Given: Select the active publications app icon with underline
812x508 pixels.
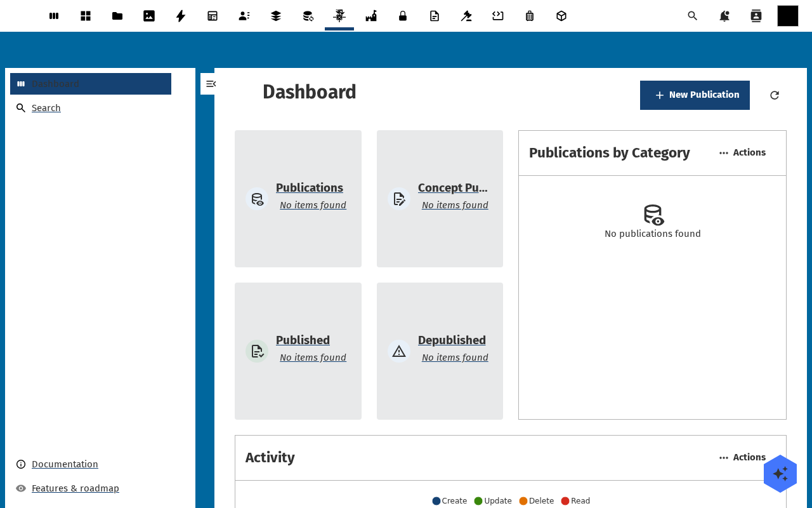Looking at the screenshot, I should (339, 16).
